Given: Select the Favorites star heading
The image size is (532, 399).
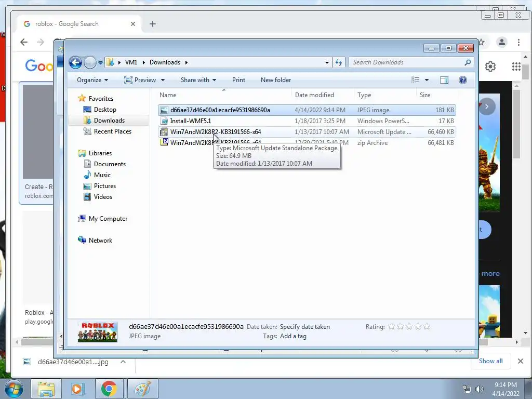Looking at the screenshot, I should coord(96,98).
